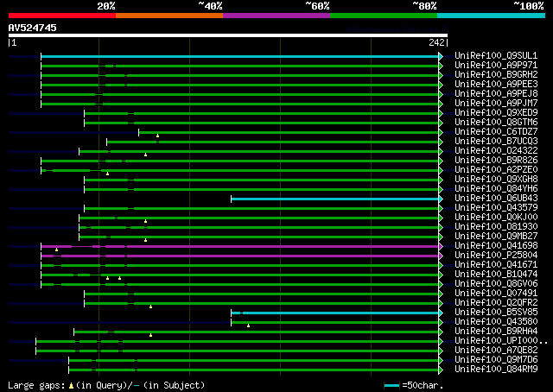Click the query end position 242

[436, 42]
